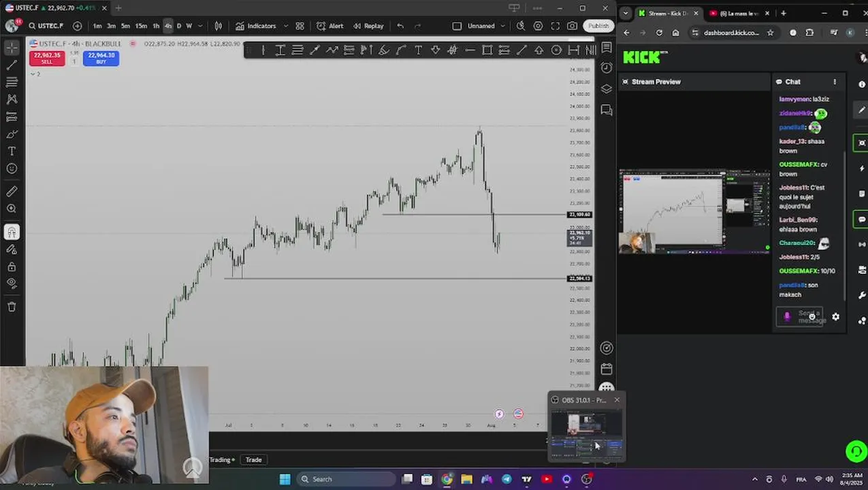The image size is (868, 490).
Task: Expand the Indicators favorites dropdown arrow
Action: (x=285, y=26)
